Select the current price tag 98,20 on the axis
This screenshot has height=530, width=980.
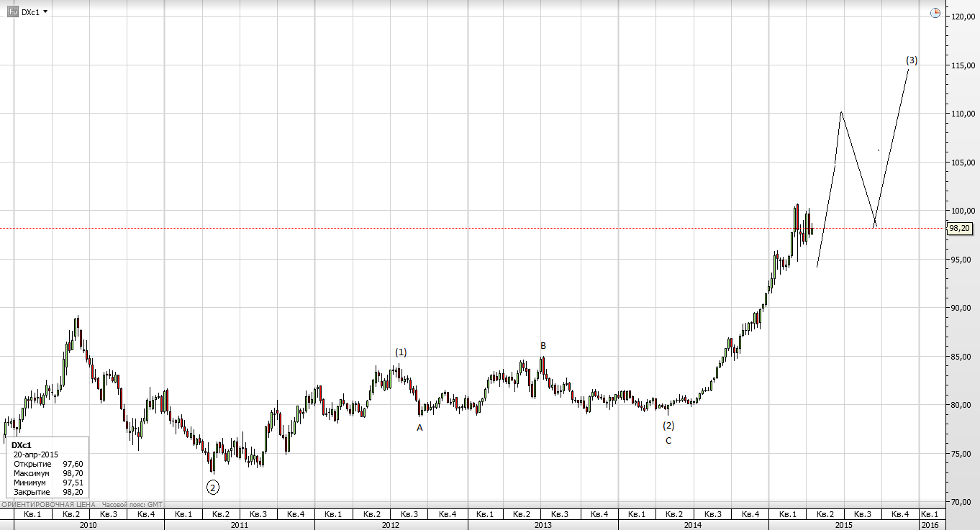tap(961, 228)
